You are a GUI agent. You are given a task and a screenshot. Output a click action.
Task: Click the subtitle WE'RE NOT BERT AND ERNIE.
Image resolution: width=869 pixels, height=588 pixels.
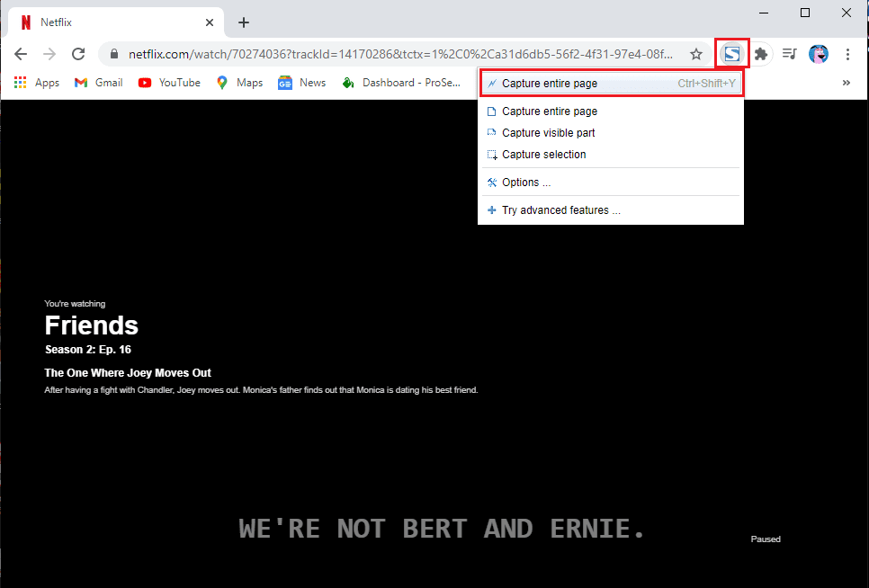point(442,529)
